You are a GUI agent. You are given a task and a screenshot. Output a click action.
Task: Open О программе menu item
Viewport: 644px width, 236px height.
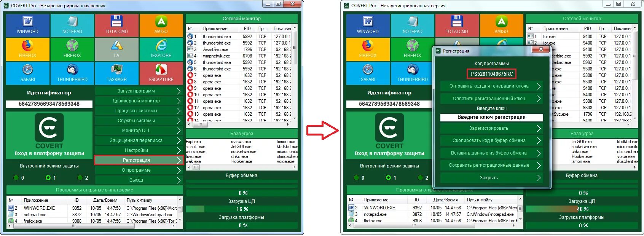click(139, 170)
